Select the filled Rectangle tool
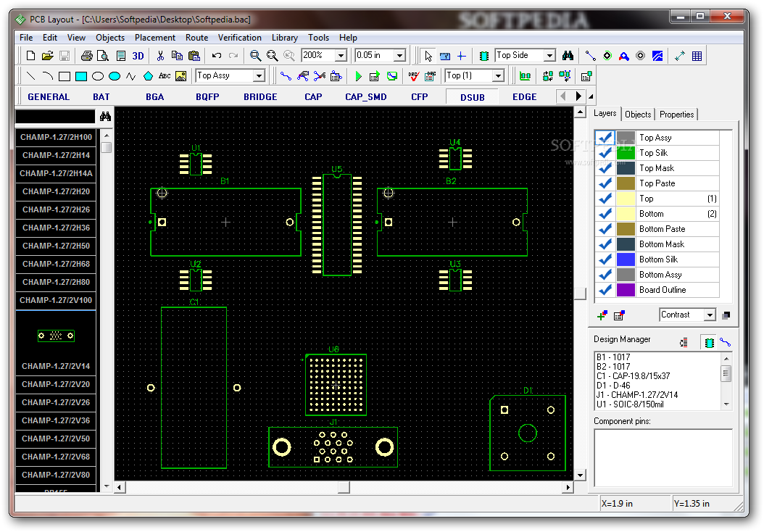Image resolution: width=764 pixels, height=532 pixels. 81,76
